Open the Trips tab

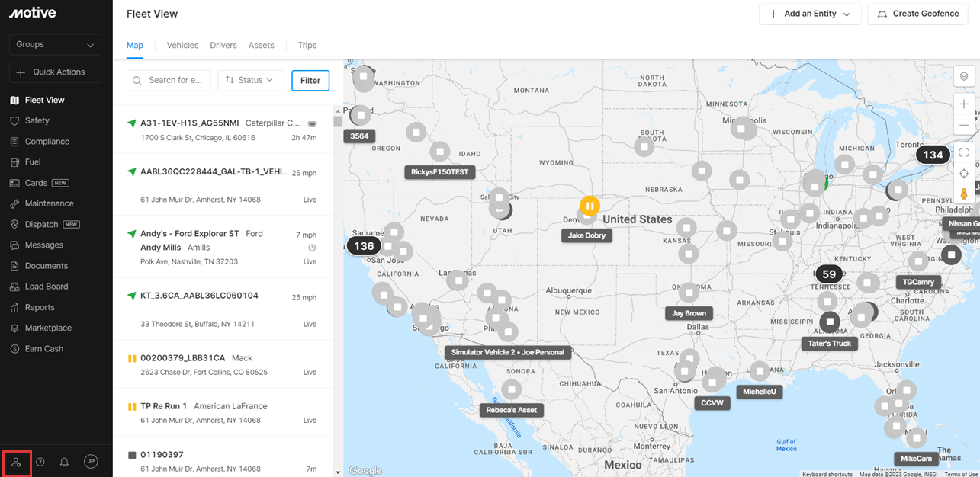307,45
